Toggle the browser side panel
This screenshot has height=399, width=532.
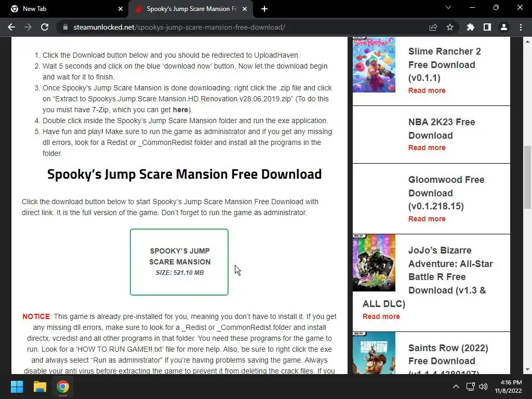(x=487, y=27)
